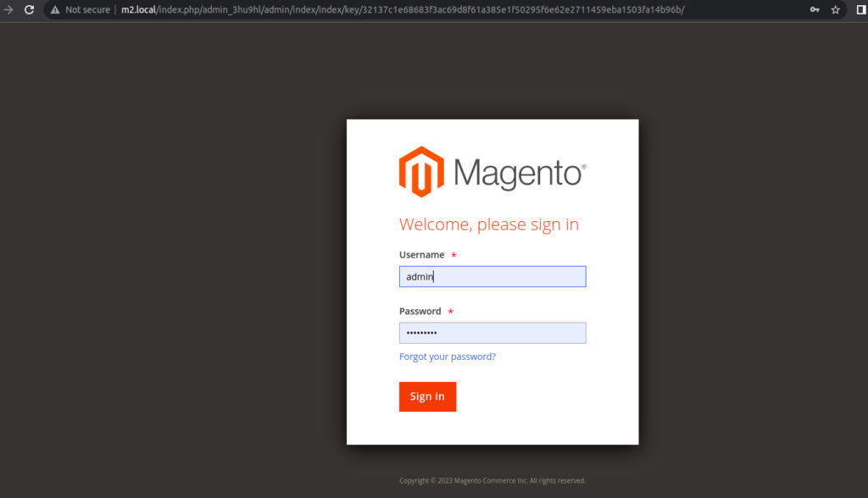Image resolution: width=868 pixels, height=498 pixels.
Task: Click the red asterisk next to Password
Action: [450, 312]
